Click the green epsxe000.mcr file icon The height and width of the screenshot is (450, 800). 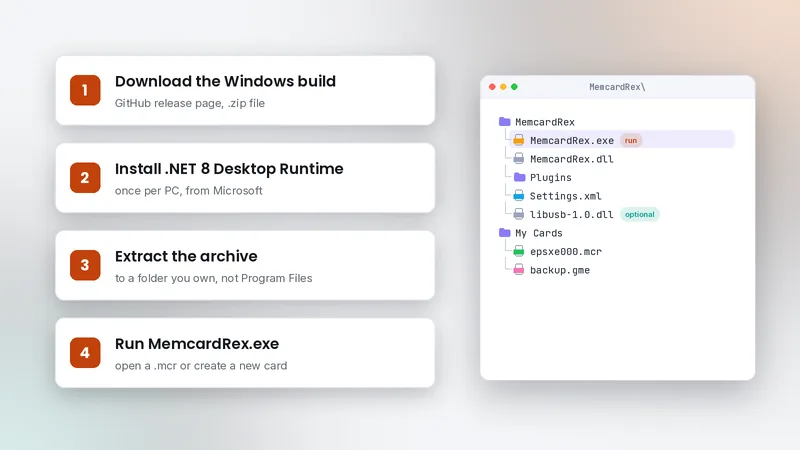[518, 251]
